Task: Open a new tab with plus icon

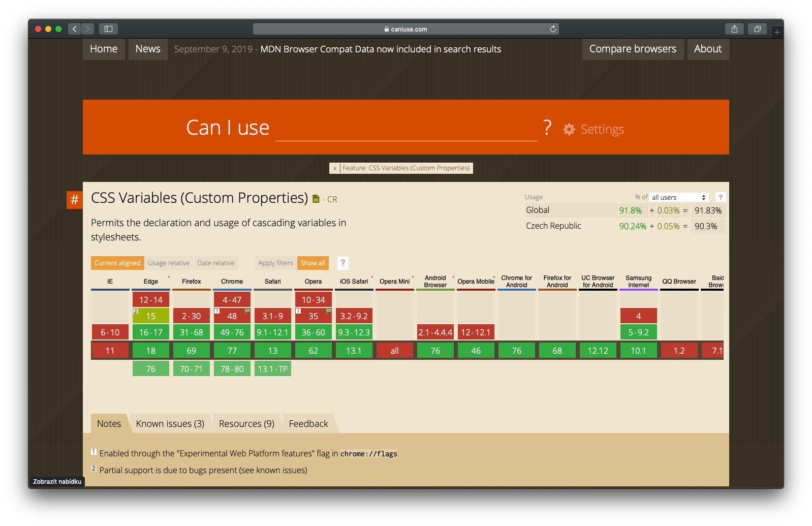Action: 777,32
